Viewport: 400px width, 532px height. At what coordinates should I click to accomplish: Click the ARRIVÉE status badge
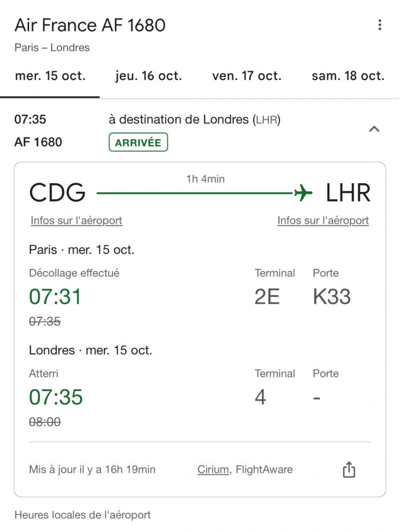point(138,143)
